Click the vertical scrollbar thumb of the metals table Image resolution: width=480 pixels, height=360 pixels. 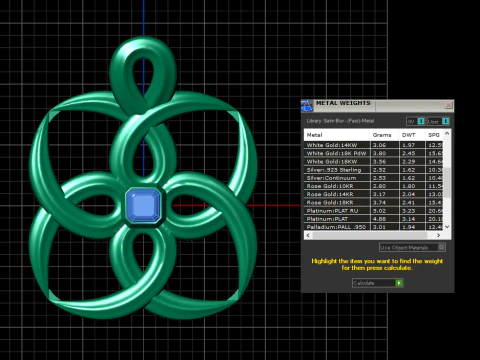tap(447, 182)
